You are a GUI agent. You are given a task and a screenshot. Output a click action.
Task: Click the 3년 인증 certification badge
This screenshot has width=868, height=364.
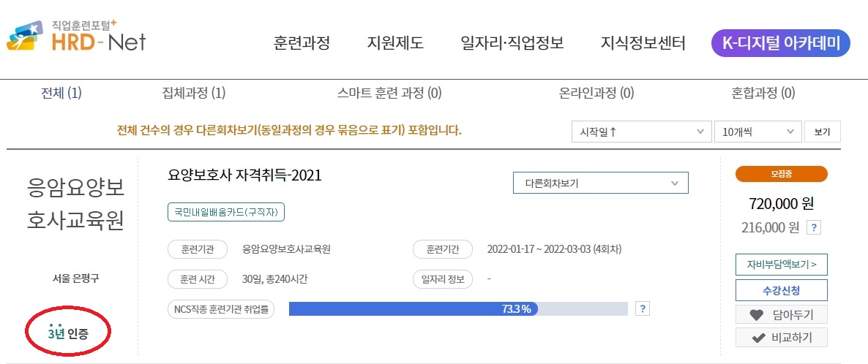tap(68, 332)
